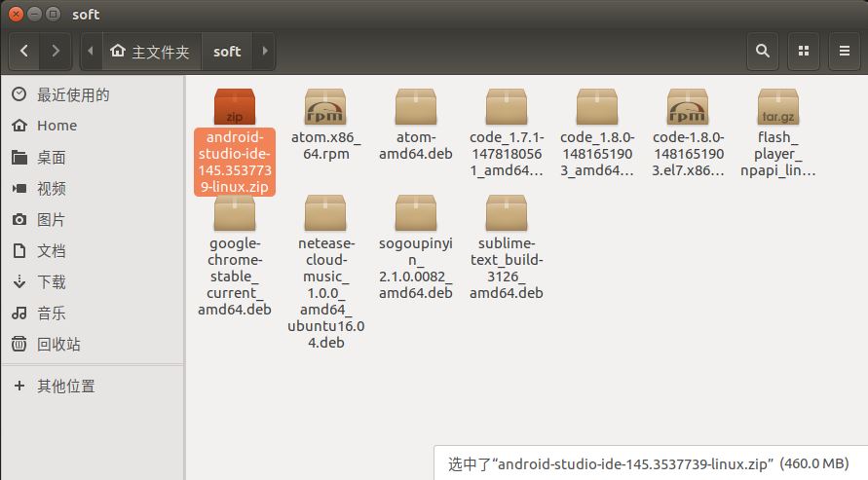Click the flash_player_npapi file name
Viewport: 868px width, 480px height.
tap(778, 154)
